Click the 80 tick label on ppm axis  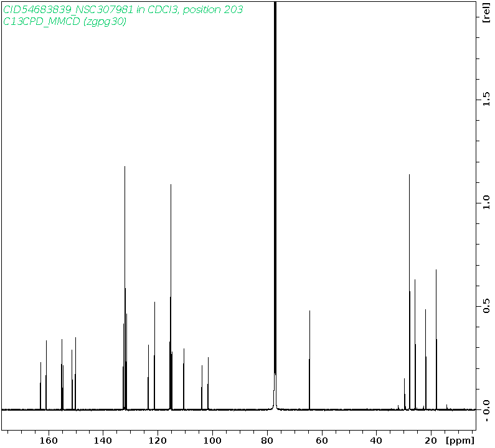coord(267,441)
